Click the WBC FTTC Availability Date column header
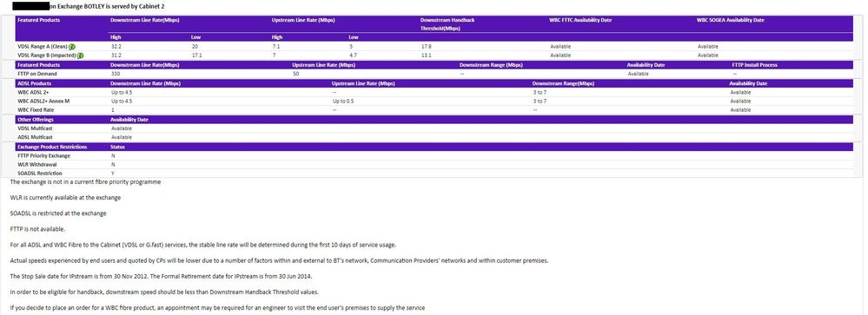Image resolution: width=868 pixels, height=315 pixels. pyautogui.click(x=580, y=20)
